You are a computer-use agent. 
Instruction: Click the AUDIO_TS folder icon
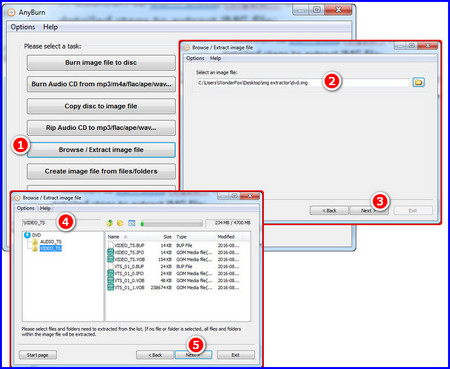point(35,241)
